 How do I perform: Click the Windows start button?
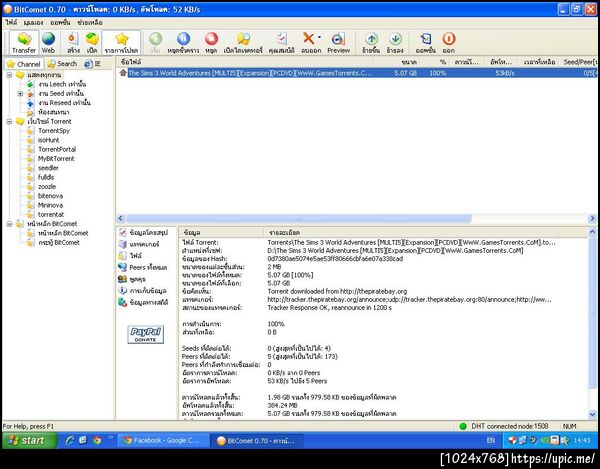(x=30, y=441)
